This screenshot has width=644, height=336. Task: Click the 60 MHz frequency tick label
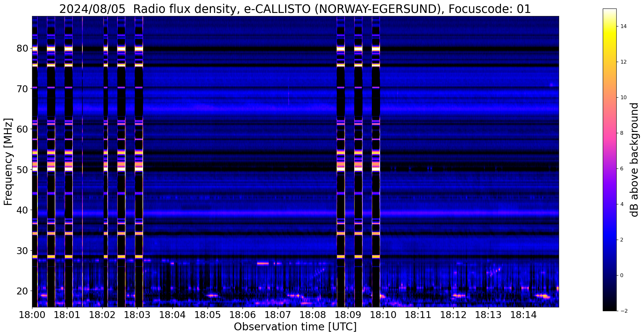pos(22,129)
